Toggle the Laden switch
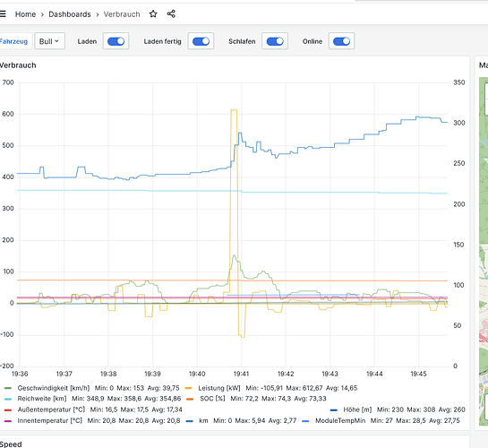The height and width of the screenshot is (448, 488). click(x=116, y=41)
